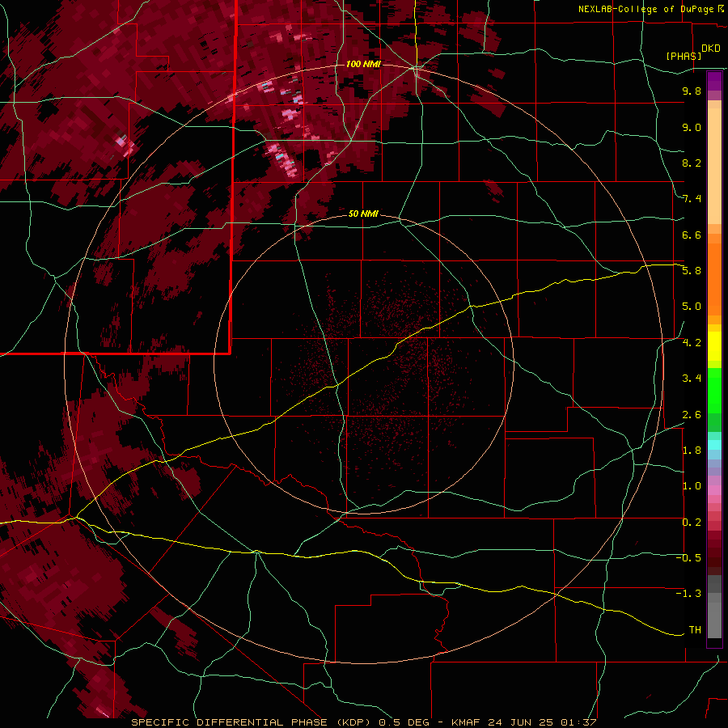Click the 9.8 value on the scale
The height and width of the screenshot is (728, 728).
point(692,91)
